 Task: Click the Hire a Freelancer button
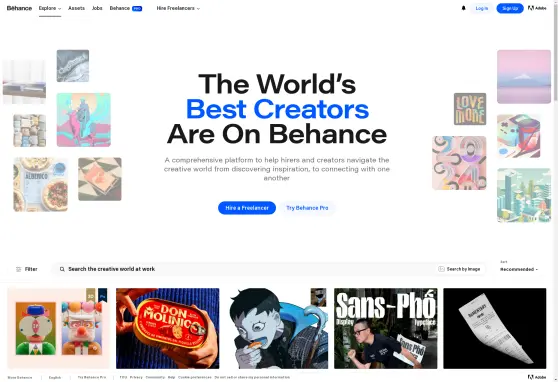(247, 208)
